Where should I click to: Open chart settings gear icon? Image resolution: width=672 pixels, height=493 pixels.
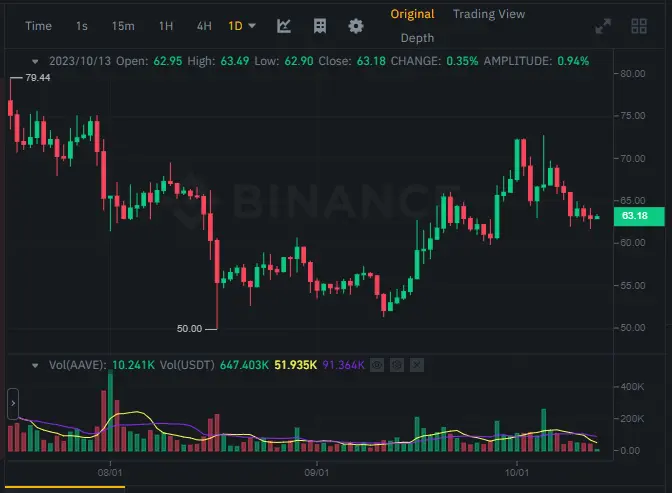point(356,26)
